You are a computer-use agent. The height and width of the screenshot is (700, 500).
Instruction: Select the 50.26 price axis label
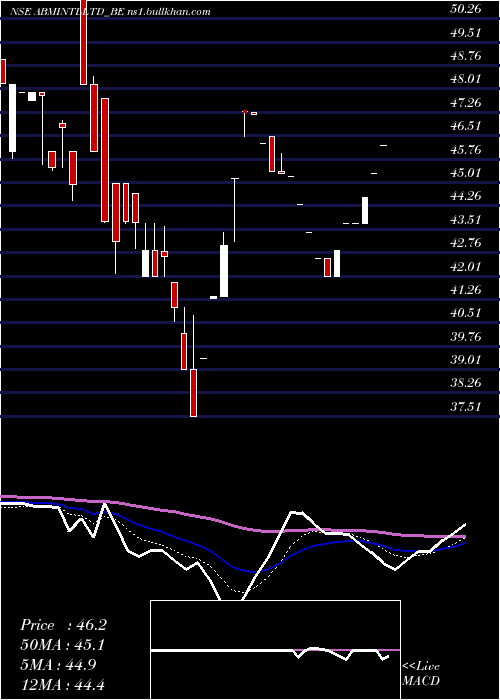[465, 9]
